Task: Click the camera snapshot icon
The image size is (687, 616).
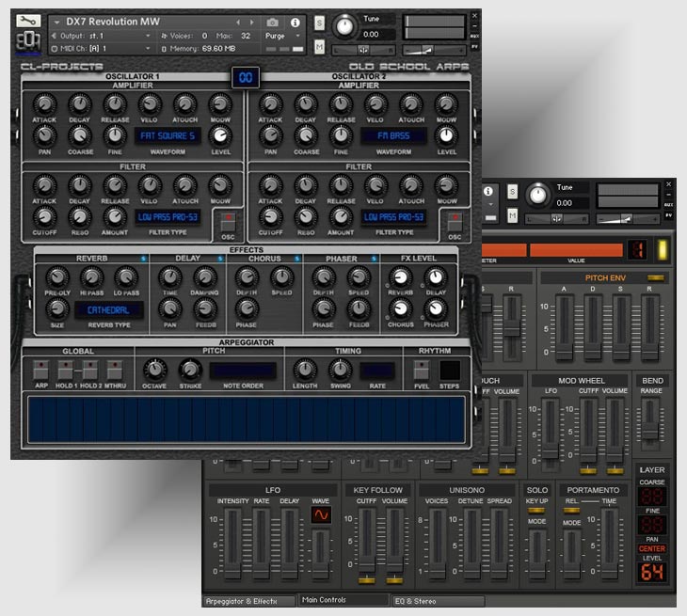Action: pos(273,22)
